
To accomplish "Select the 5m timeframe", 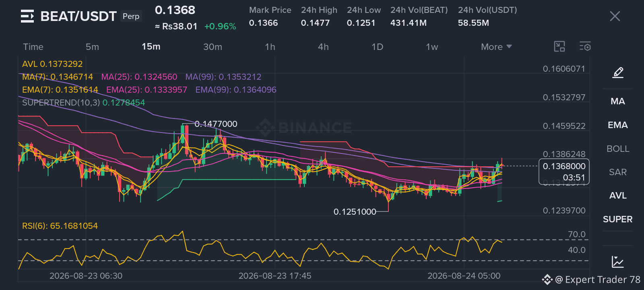I will click(92, 47).
